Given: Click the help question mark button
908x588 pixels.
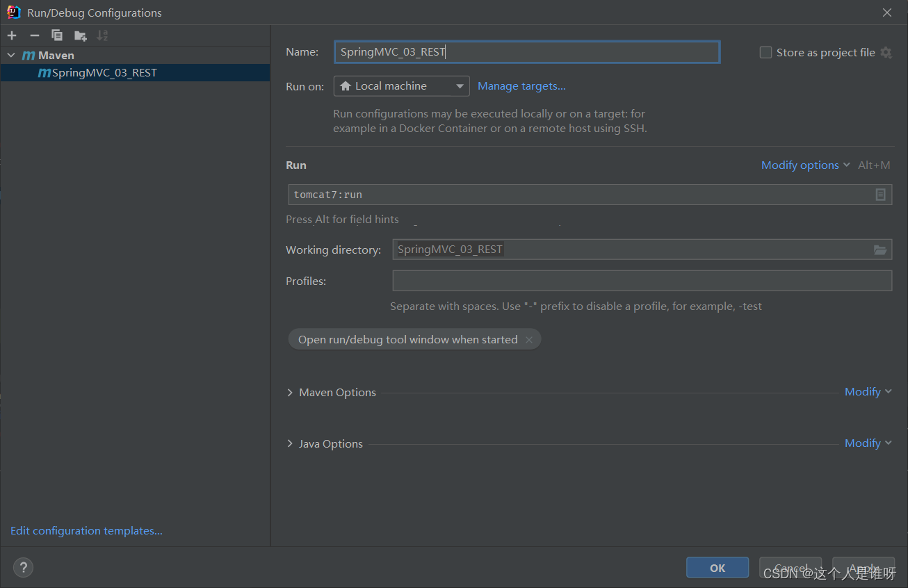Looking at the screenshot, I should click(23, 568).
